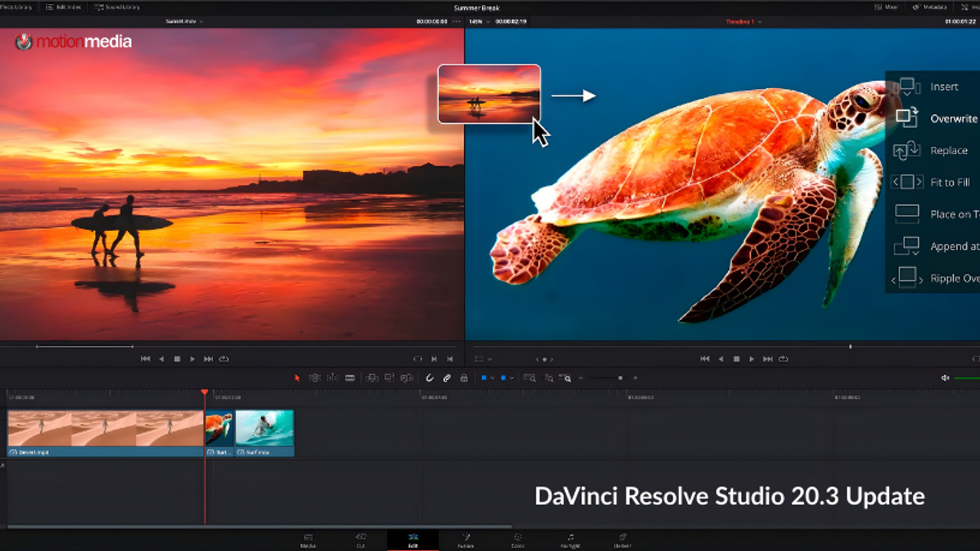The height and width of the screenshot is (551, 980).
Task: Open the Effects Library
Action: pyautogui.click(x=15, y=6)
